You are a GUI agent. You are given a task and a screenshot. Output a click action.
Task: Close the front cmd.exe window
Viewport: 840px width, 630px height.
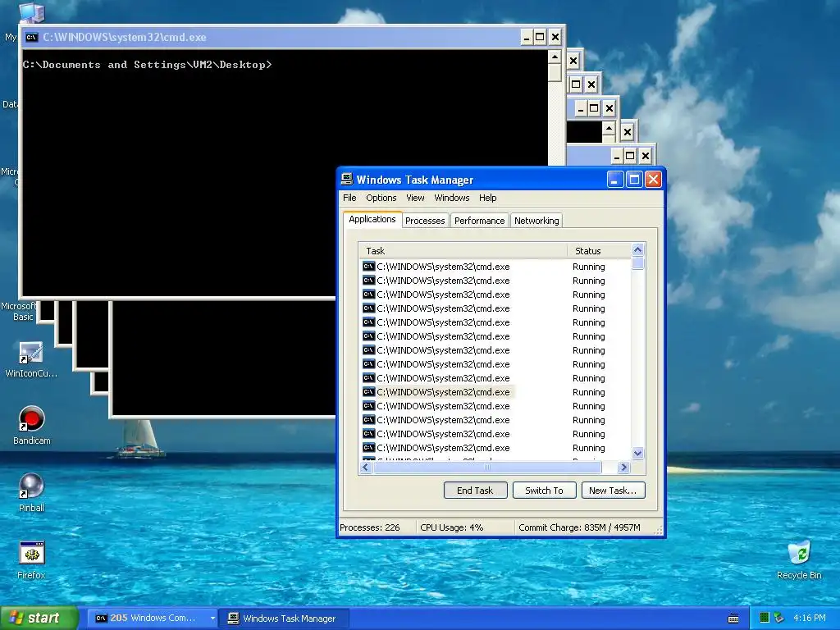click(x=555, y=37)
